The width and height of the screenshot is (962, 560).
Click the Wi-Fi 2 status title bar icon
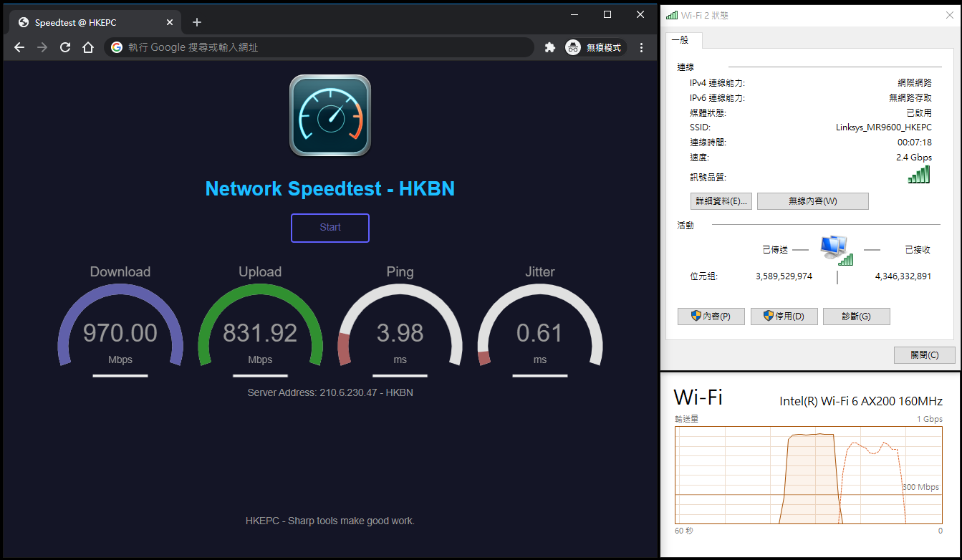pos(672,15)
